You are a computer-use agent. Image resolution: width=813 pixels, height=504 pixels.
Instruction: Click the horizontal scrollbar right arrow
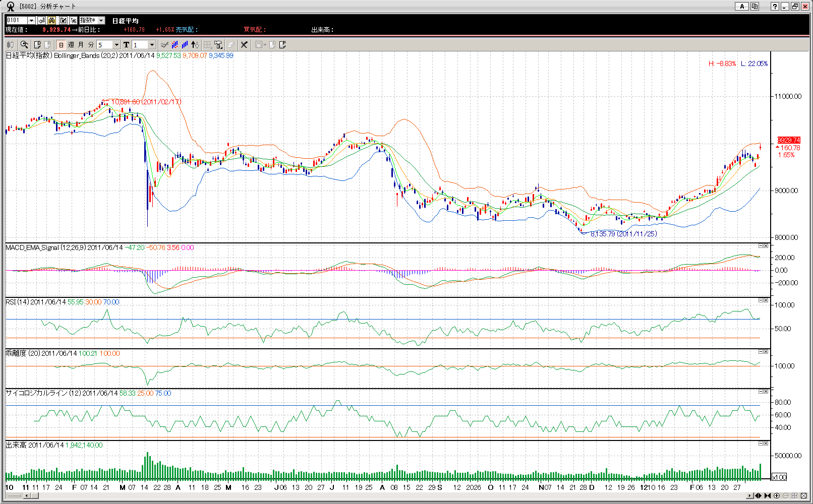(749, 496)
